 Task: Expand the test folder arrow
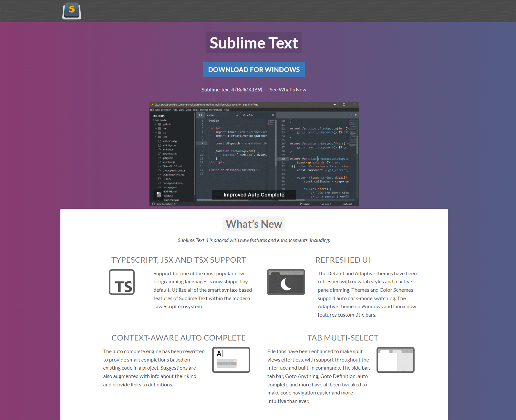coord(156,137)
